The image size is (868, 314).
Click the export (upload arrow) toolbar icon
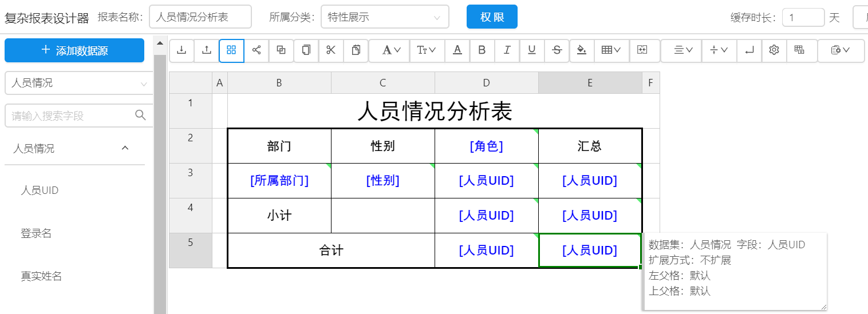[x=207, y=50]
